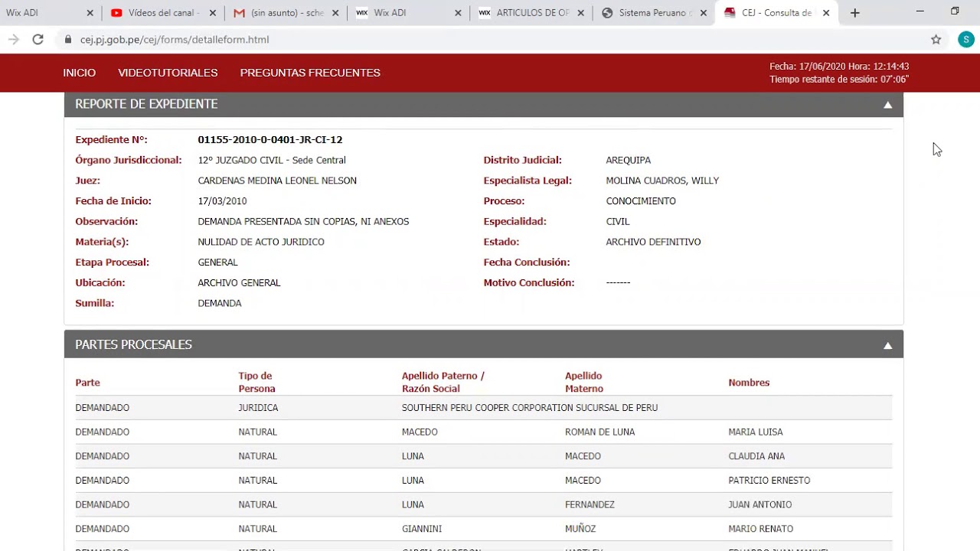This screenshot has height=551, width=980.
Task: Open Preguntas Frecuentes menu item
Action: 310,73
